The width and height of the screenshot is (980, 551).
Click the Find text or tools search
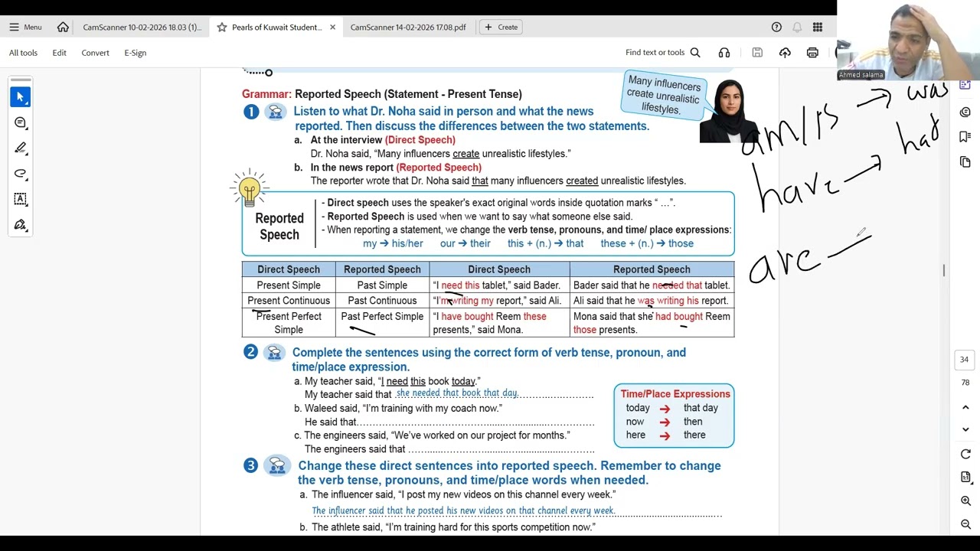pyautogui.click(x=663, y=52)
